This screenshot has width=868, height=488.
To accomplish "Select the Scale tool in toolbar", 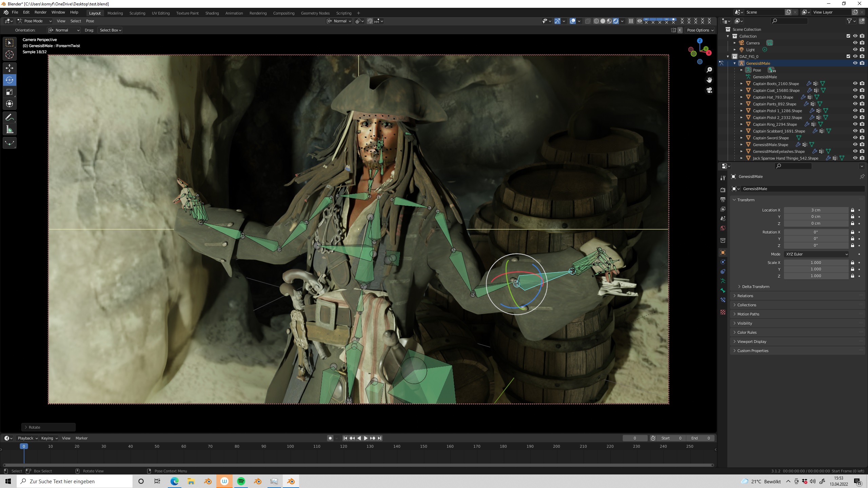I will click(9, 92).
